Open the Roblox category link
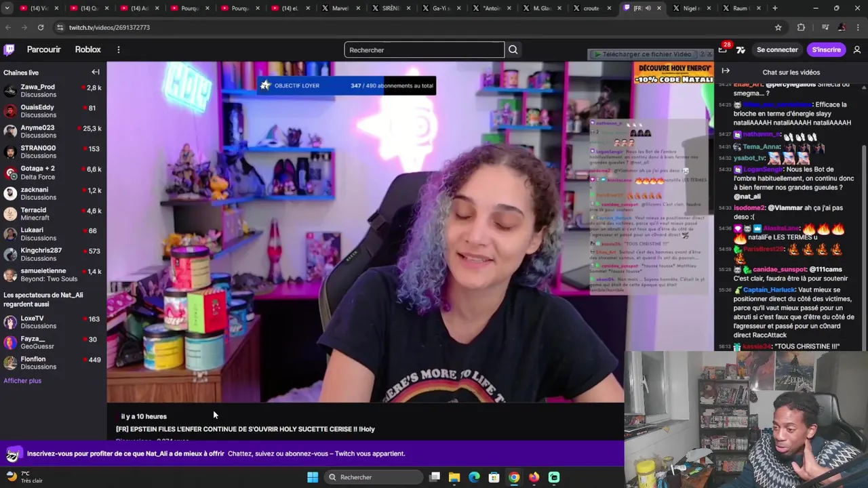This screenshot has width=868, height=488. point(87,49)
